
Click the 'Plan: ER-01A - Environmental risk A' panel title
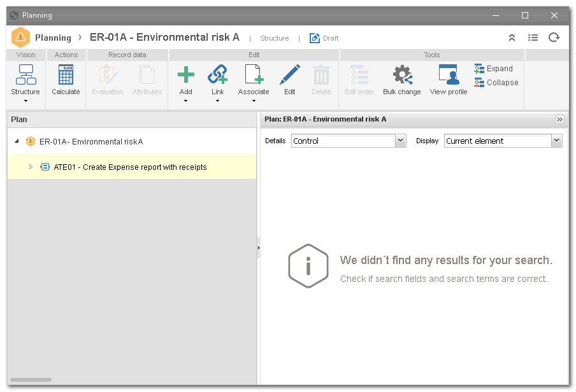point(326,119)
